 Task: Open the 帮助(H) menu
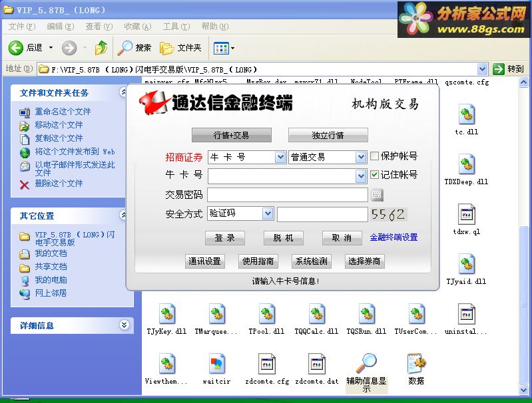pos(215,27)
